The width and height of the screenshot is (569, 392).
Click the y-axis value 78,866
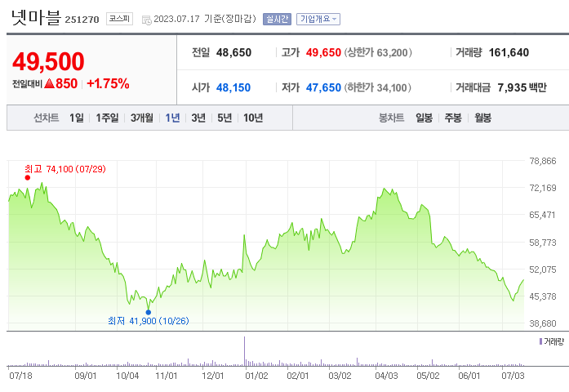543,161
